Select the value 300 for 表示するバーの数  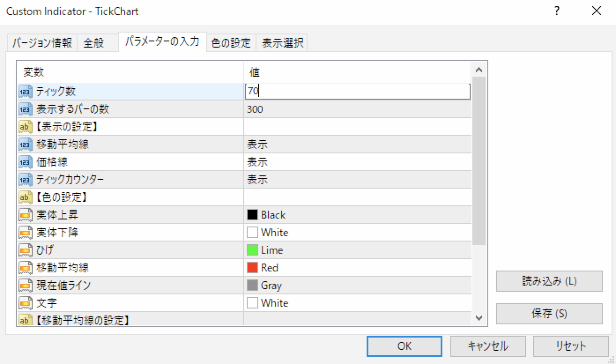255,109
